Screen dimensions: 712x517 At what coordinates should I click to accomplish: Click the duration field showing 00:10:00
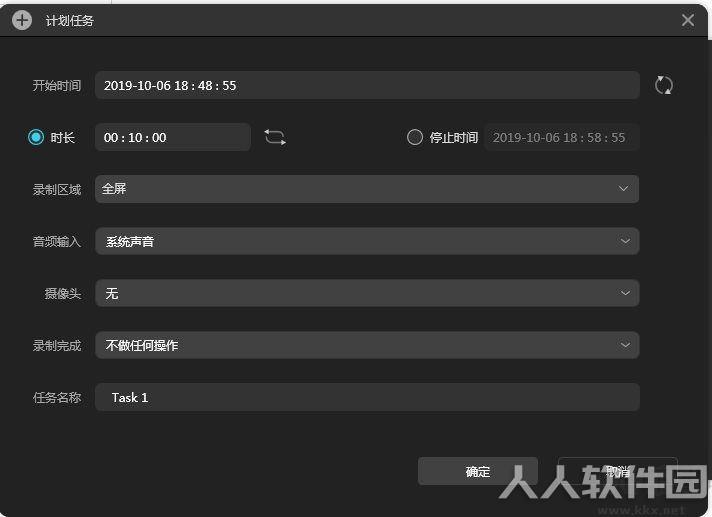tap(173, 137)
